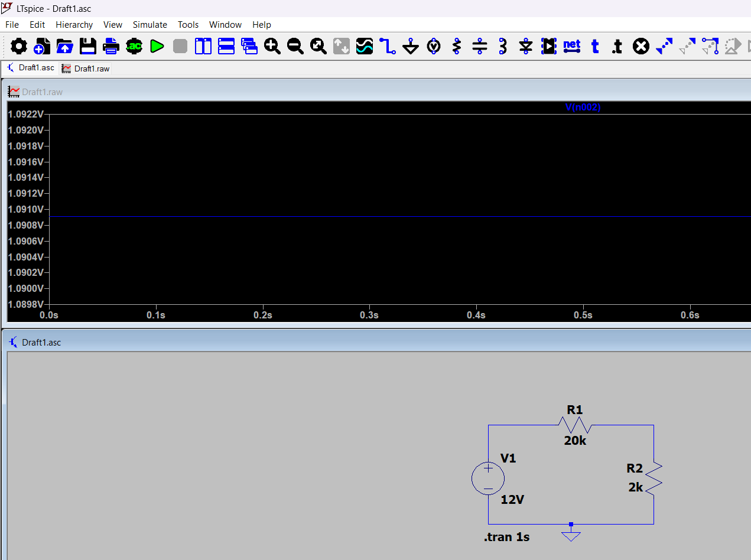Click the .tran 1s directive
Viewport: 751px width, 560px height.
click(506, 537)
